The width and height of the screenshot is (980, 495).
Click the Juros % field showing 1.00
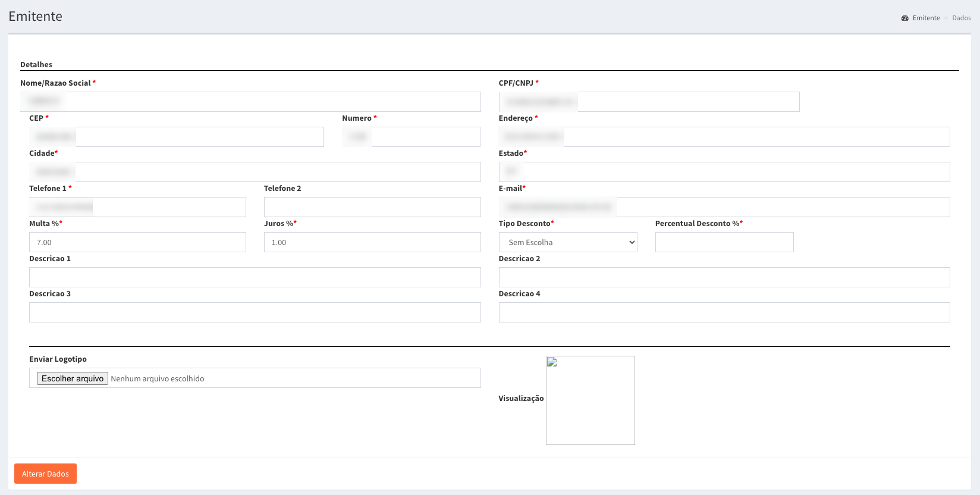(372, 242)
